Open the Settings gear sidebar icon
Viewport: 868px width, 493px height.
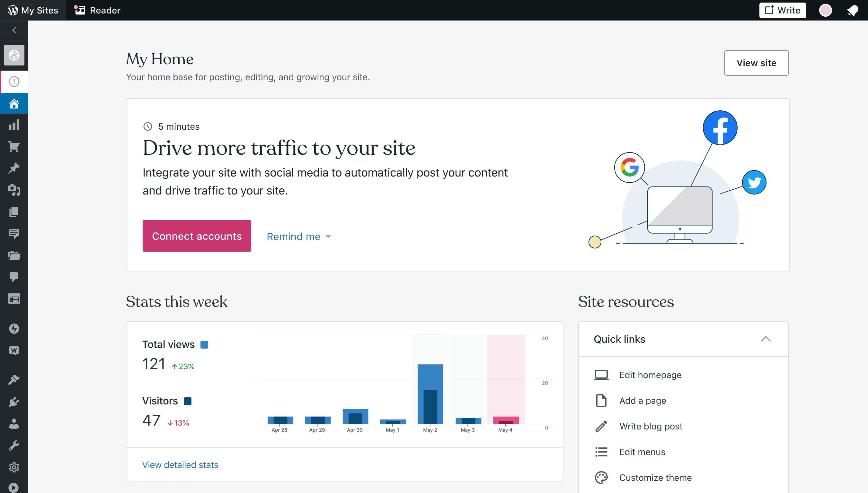pyautogui.click(x=14, y=467)
